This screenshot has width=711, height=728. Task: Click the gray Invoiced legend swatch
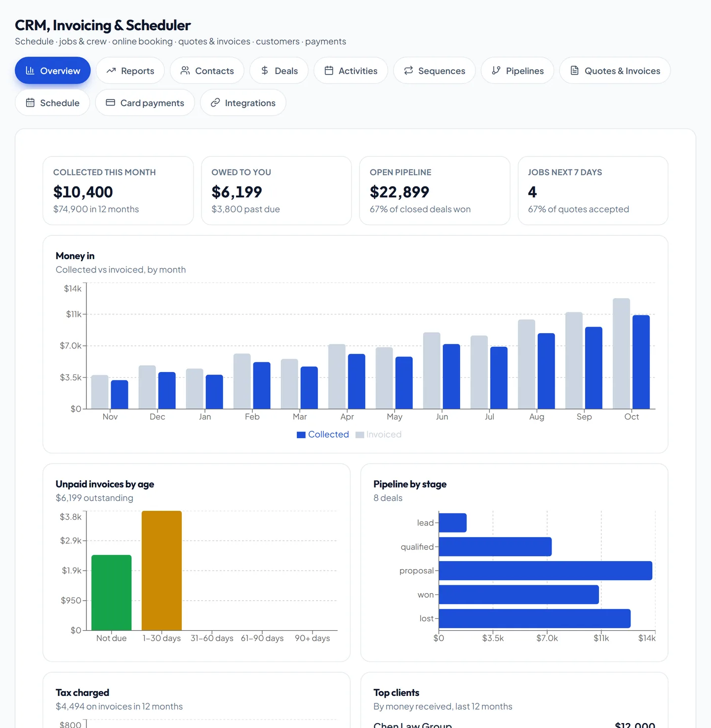click(x=360, y=435)
